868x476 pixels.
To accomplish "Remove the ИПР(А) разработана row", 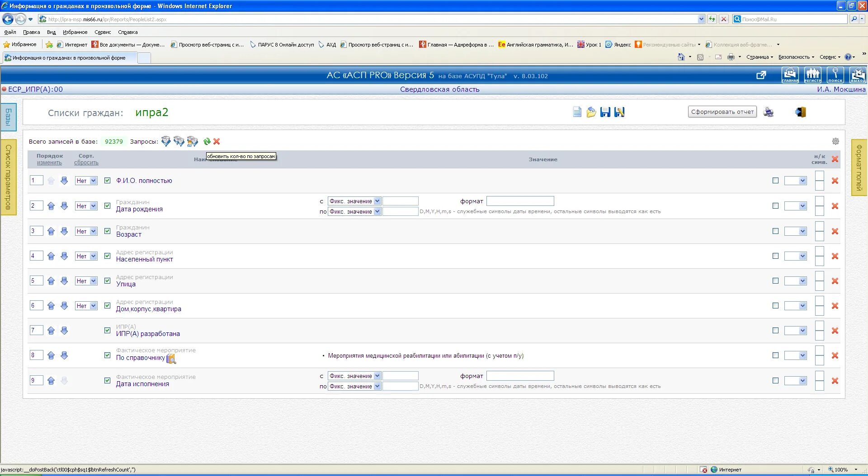I will [835, 331].
